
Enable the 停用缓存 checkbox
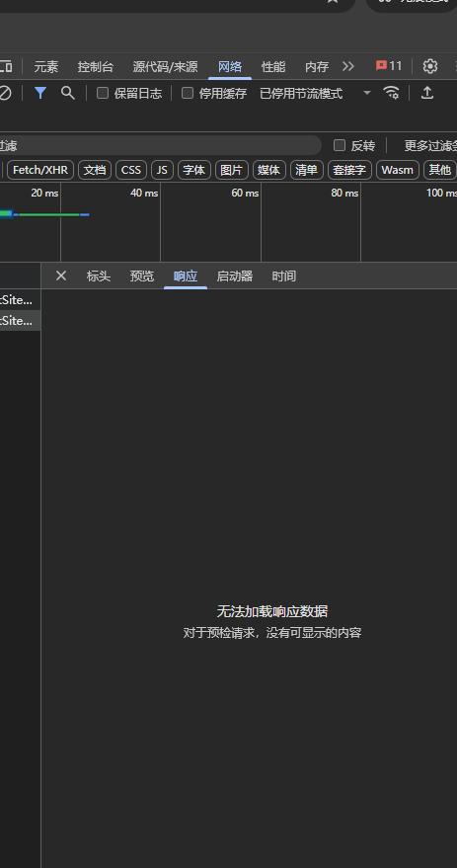click(x=188, y=93)
